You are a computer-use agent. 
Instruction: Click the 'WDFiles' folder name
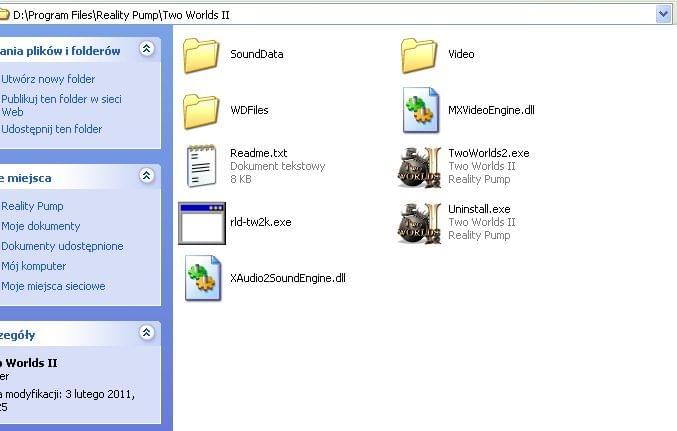coord(249,110)
